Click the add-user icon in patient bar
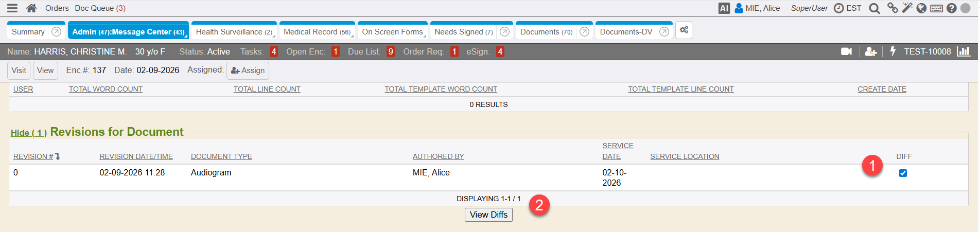The image size is (980, 232). (x=871, y=51)
